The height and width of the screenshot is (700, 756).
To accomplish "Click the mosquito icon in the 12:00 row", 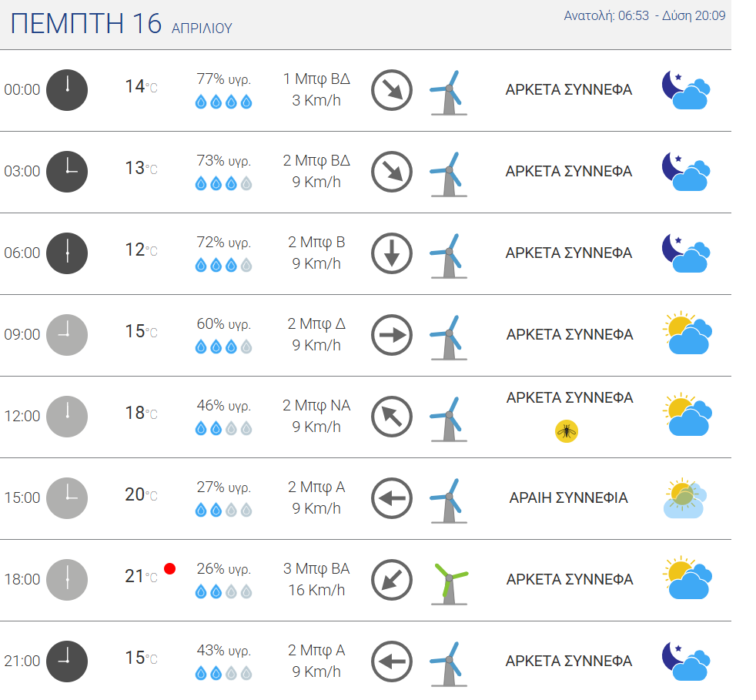I will click(x=567, y=431).
